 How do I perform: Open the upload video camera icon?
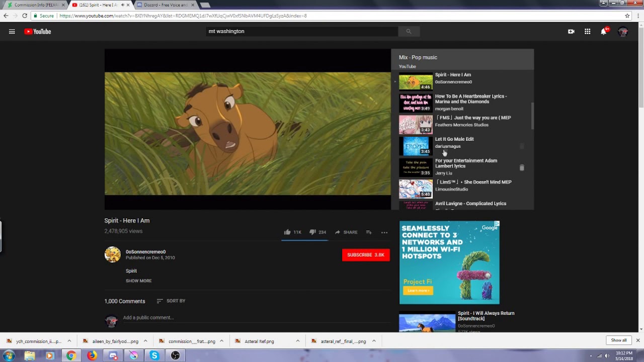tap(571, 32)
